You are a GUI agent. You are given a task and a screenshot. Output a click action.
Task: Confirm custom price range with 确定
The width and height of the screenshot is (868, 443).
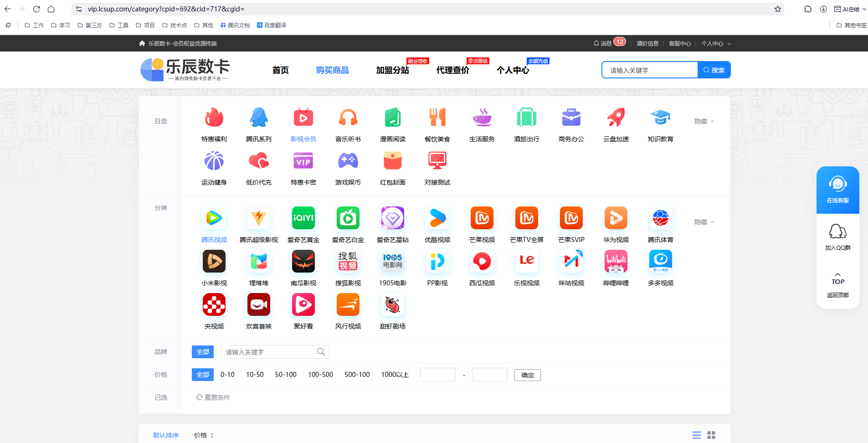(528, 375)
